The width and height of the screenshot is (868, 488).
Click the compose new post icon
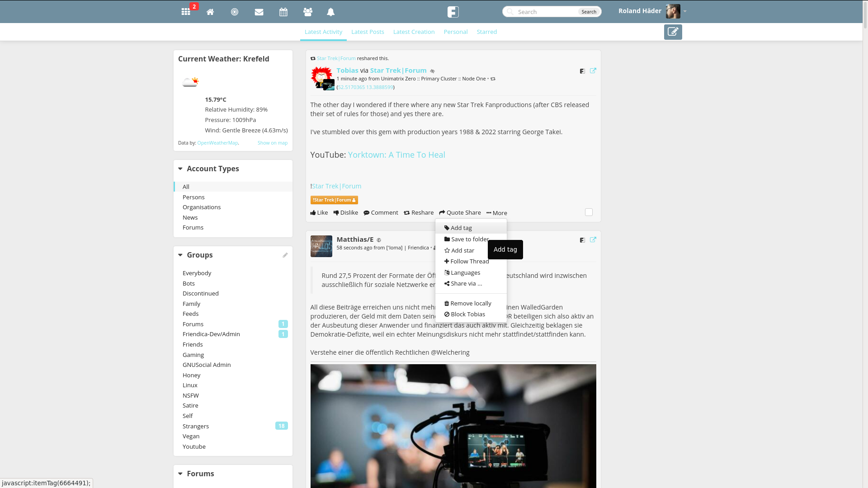point(673,32)
